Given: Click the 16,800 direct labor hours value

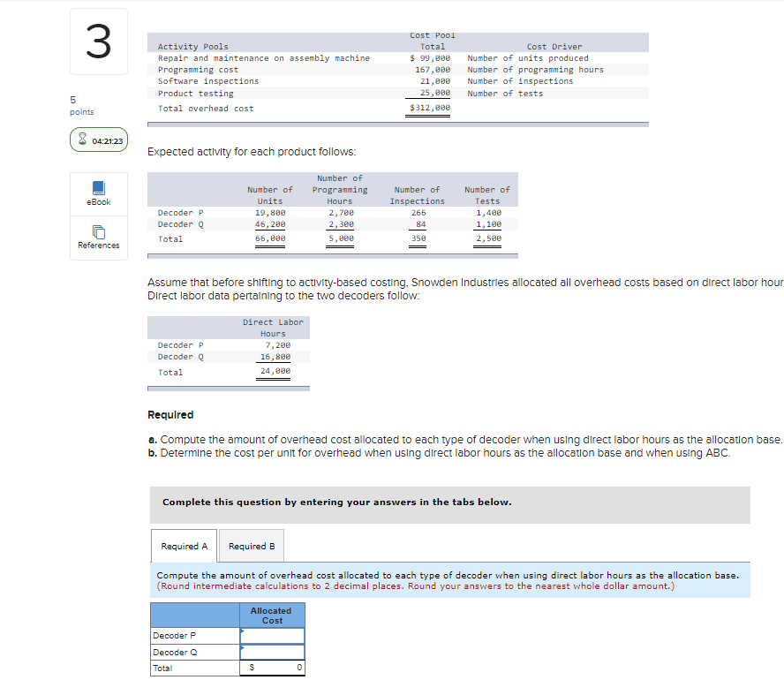Looking at the screenshot, I should (x=275, y=357).
